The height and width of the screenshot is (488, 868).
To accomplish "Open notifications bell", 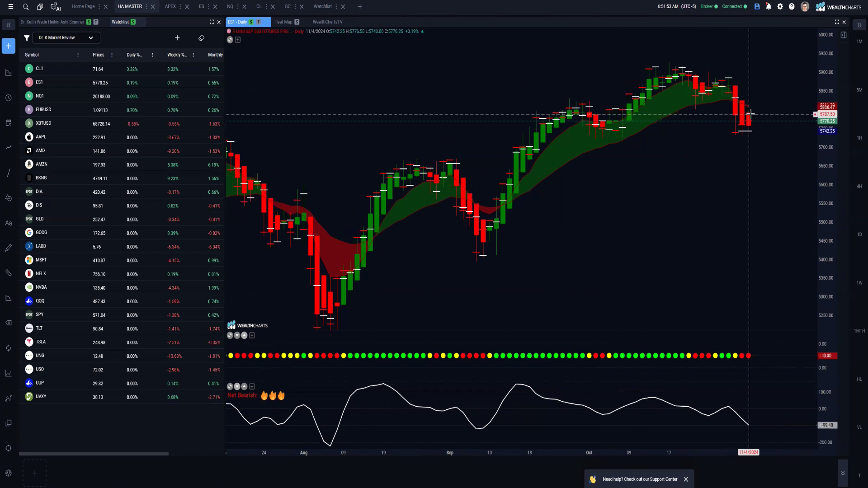I will (769, 7).
